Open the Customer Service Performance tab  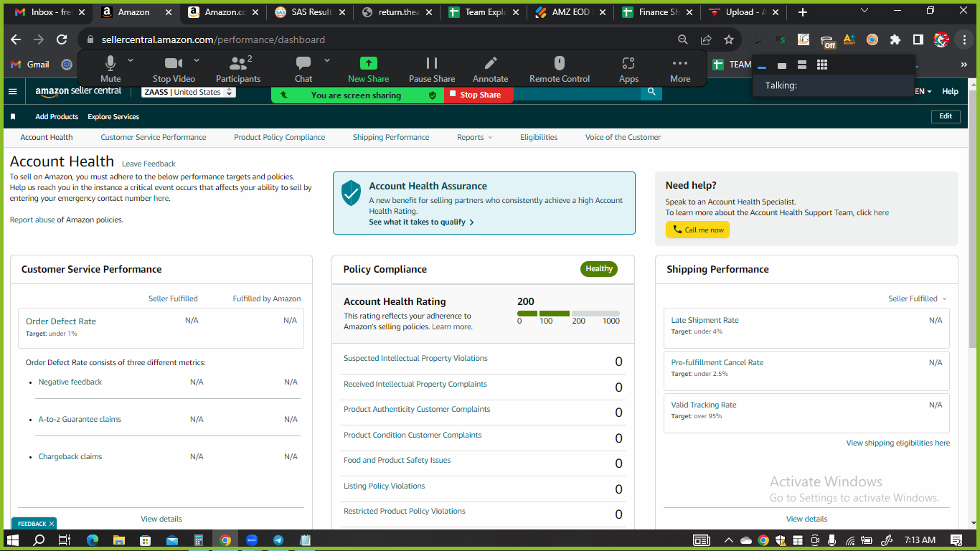(x=154, y=137)
